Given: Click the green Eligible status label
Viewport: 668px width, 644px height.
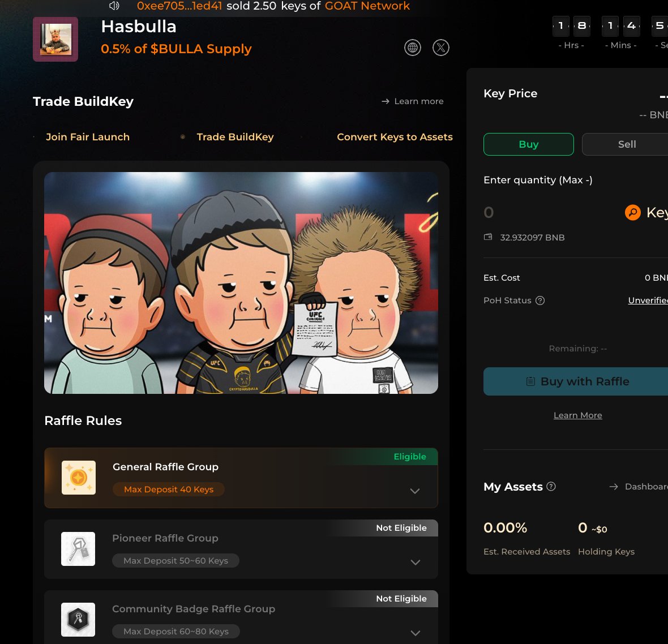Looking at the screenshot, I should coord(410,457).
